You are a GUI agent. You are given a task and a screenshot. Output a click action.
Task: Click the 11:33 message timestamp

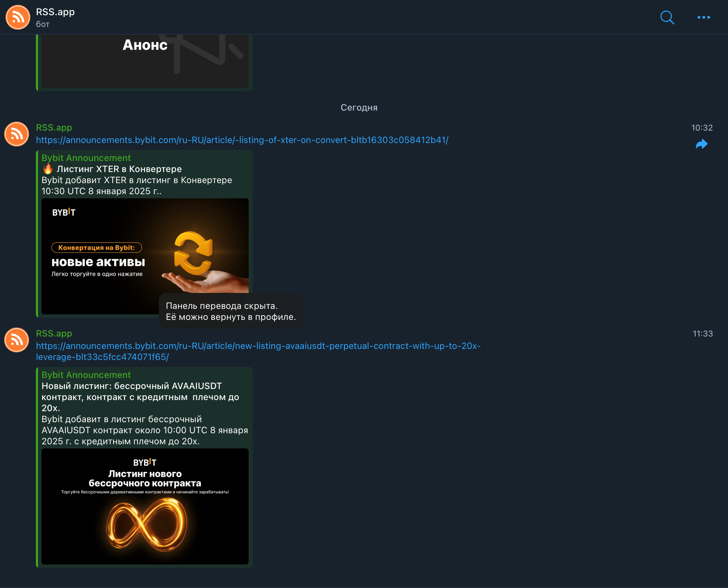click(702, 334)
